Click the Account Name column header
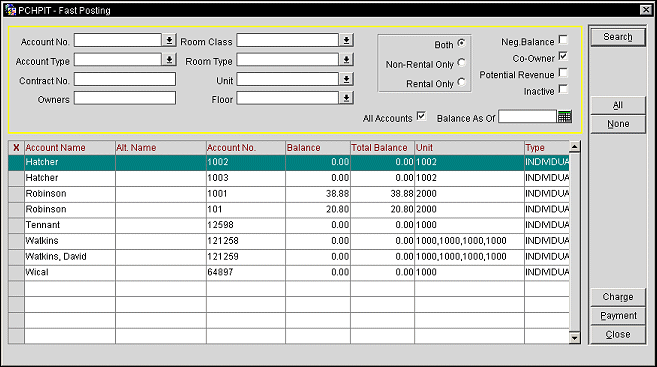The image size is (657, 367). [x=70, y=147]
